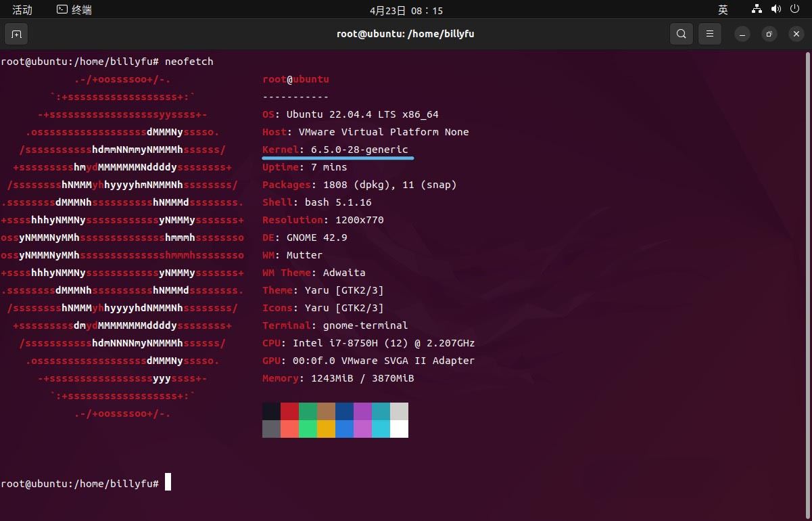This screenshot has height=521, width=812.
Task: Click the underlined kernel version 6.5.0-28-generic
Action: point(359,150)
